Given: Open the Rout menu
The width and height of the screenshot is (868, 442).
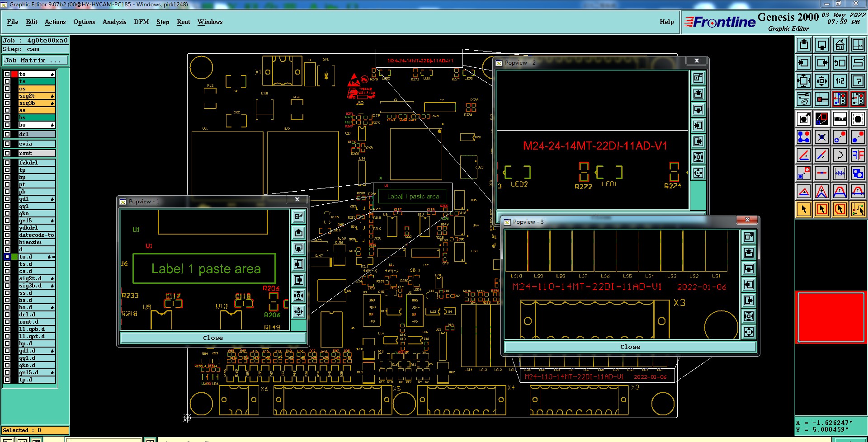Looking at the screenshot, I should pos(184,22).
